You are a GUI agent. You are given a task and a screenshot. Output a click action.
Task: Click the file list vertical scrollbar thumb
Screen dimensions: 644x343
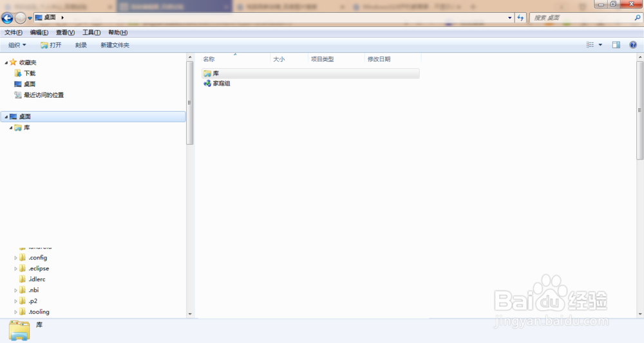pos(640,111)
